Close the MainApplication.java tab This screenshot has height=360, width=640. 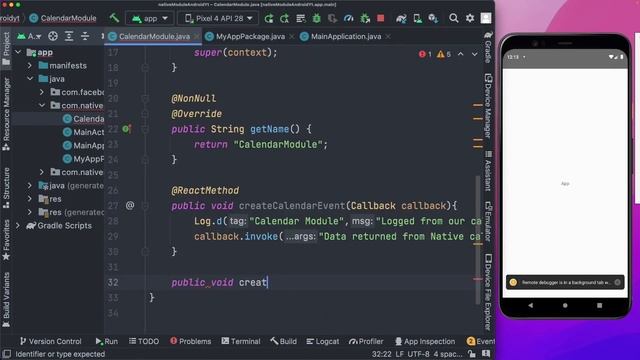(388, 36)
